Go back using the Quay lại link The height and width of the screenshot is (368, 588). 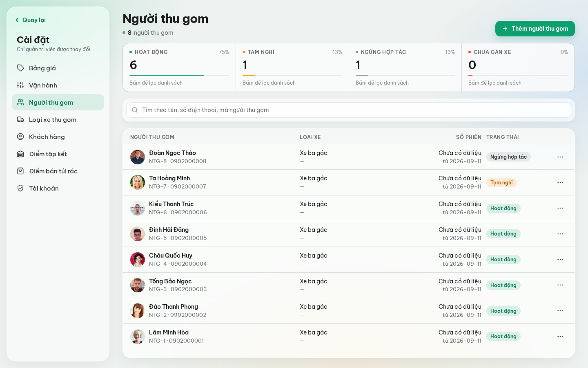(x=30, y=20)
